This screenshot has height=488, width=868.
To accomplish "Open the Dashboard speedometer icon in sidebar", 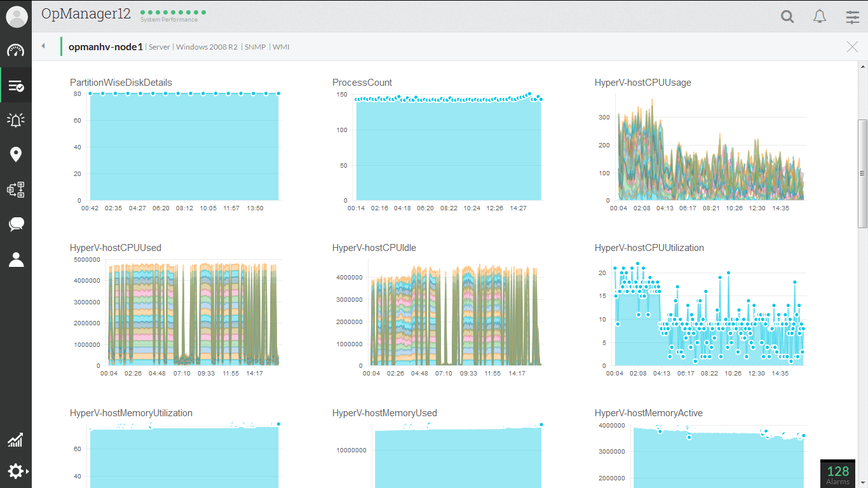I will 16,51.
